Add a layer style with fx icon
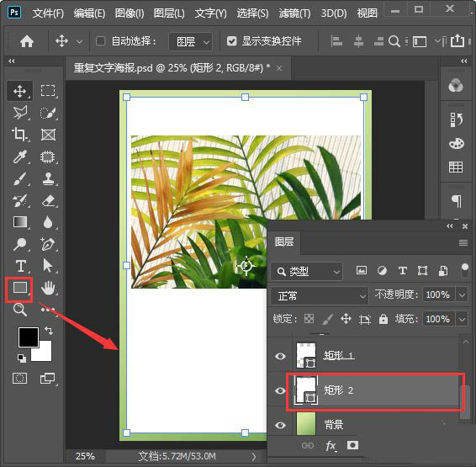This screenshot has height=467, width=476. [x=331, y=446]
